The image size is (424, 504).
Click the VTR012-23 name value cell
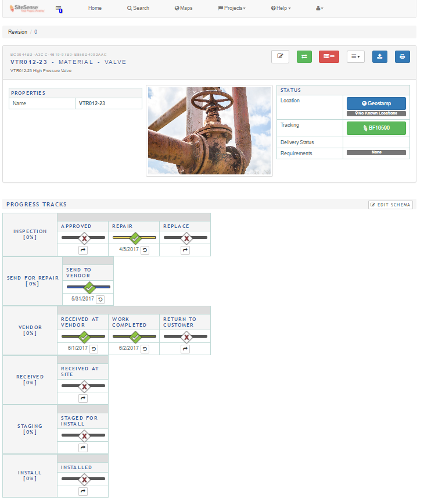pos(109,103)
